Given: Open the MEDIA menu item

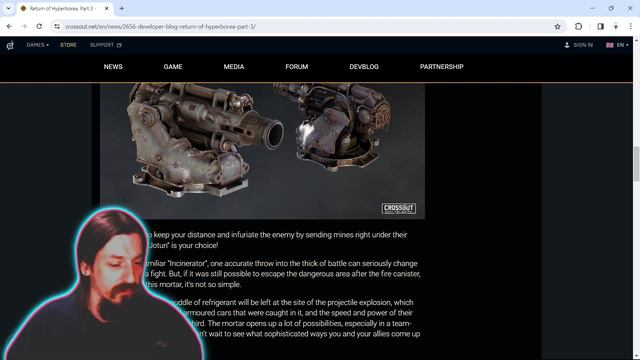Looking at the screenshot, I should pyautogui.click(x=233, y=67).
